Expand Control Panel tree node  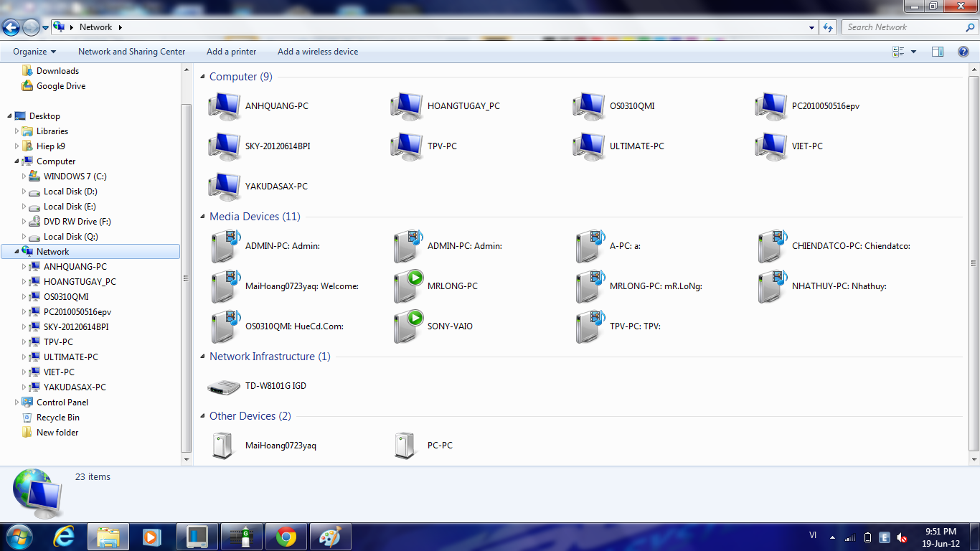[17, 402]
